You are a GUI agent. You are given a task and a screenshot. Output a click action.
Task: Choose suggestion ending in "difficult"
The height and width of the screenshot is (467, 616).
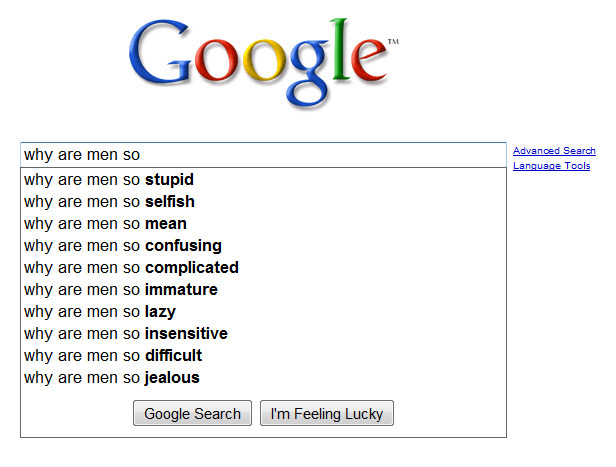(113, 356)
